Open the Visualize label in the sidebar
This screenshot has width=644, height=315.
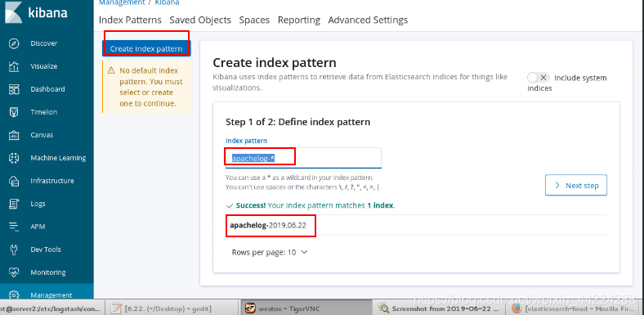[44, 66]
